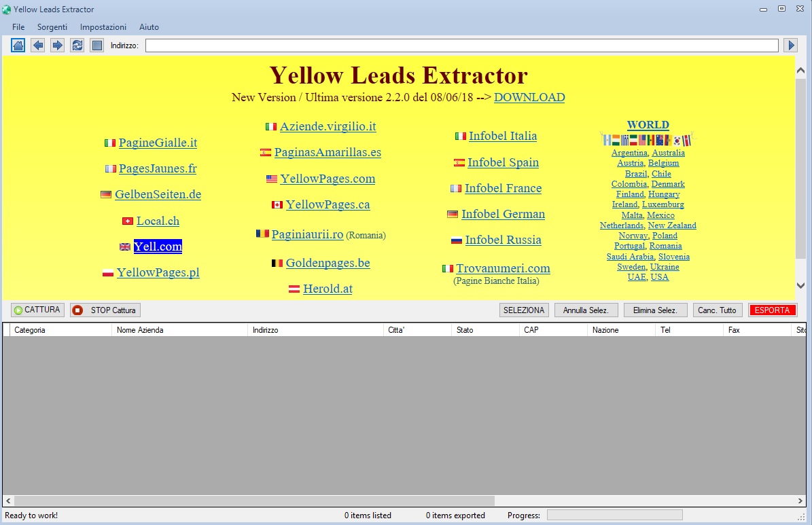Go forward with the right arrow icon
This screenshot has height=525, width=812.
click(58, 46)
